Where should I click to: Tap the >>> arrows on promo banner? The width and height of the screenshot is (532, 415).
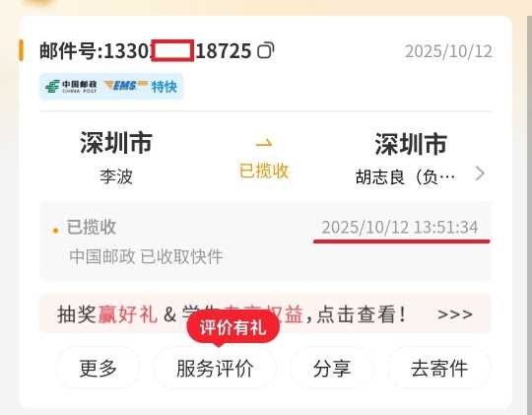[x=454, y=314]
